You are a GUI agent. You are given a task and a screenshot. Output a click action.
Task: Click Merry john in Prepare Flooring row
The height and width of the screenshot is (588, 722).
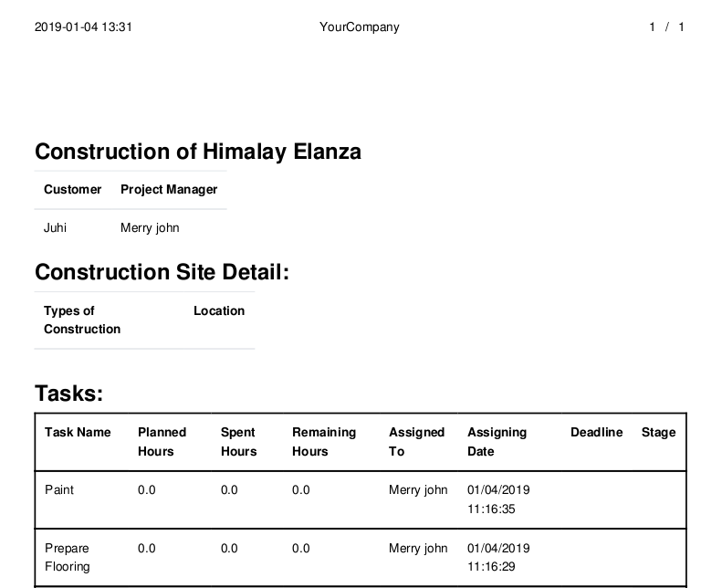418,549
